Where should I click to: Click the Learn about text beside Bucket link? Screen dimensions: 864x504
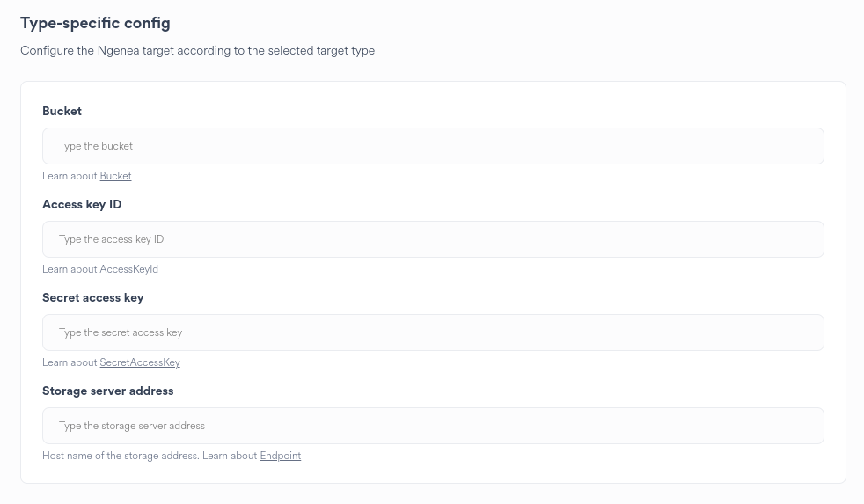click(70, 176)
